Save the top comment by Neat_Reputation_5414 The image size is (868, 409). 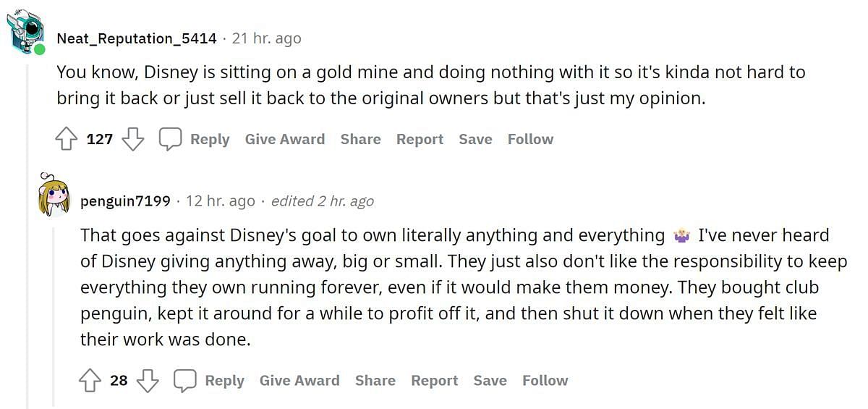[475, 139]
